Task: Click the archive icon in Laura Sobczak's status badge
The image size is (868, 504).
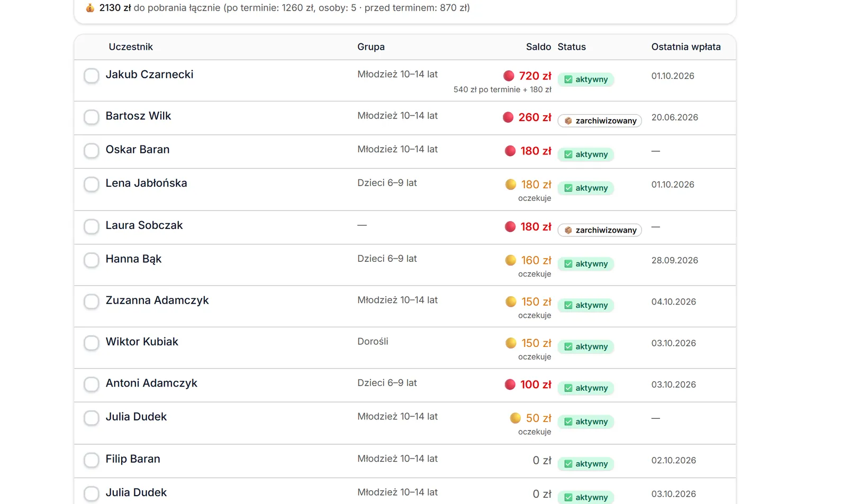Action: click(x=568, y=230)
